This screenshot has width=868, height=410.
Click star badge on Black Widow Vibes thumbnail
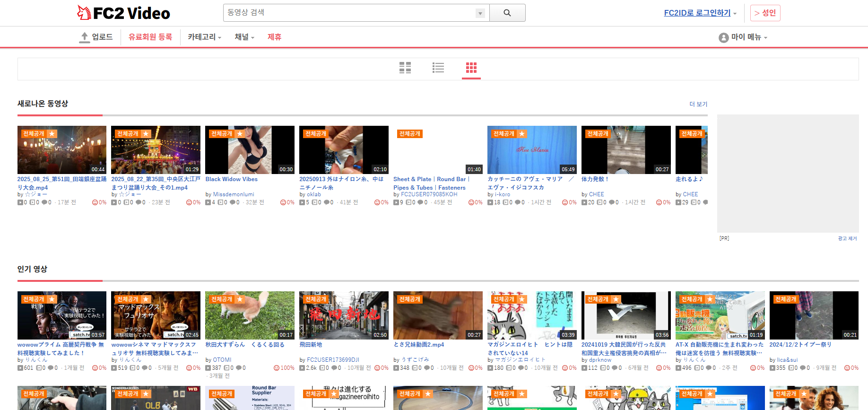(240, 134)
